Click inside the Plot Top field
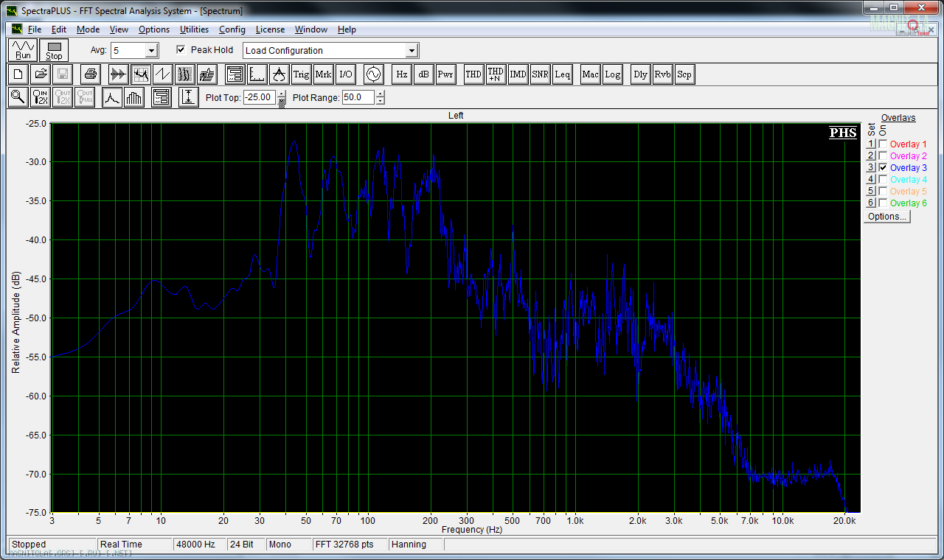The width and height of the screenshot is (944, 560). [259, 97]
